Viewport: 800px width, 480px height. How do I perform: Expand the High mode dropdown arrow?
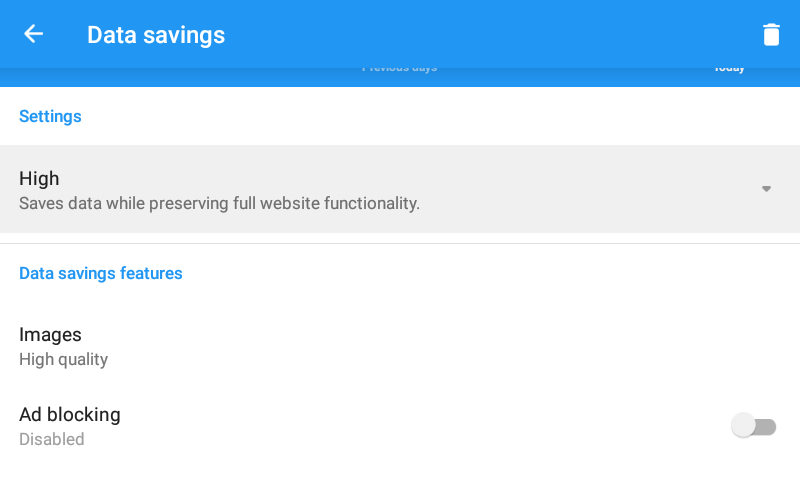(x=766, y=189)
